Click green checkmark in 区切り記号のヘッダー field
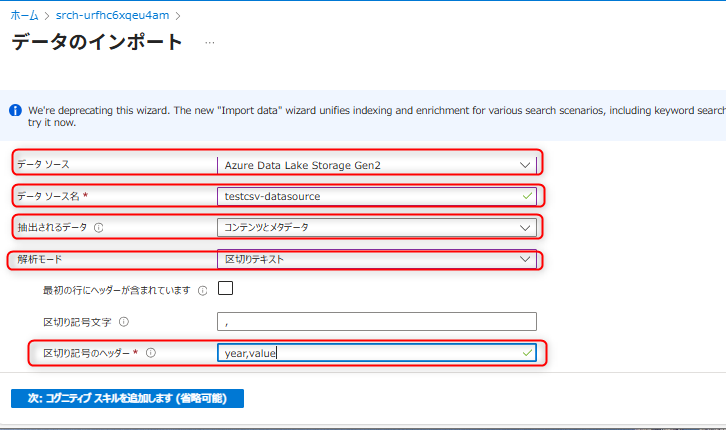This screenshot has width=726, height=430. click(527, 352)
